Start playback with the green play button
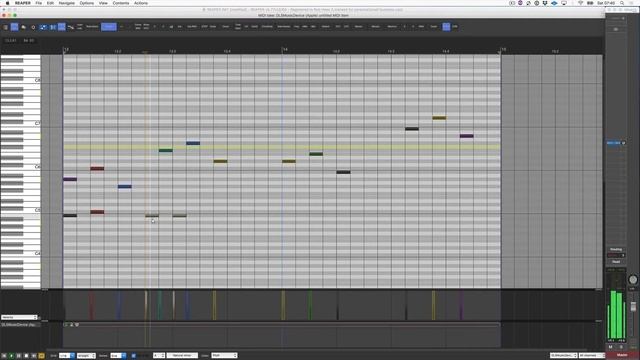The width and height of the screenshot is (640, 360). pos(11,356)
